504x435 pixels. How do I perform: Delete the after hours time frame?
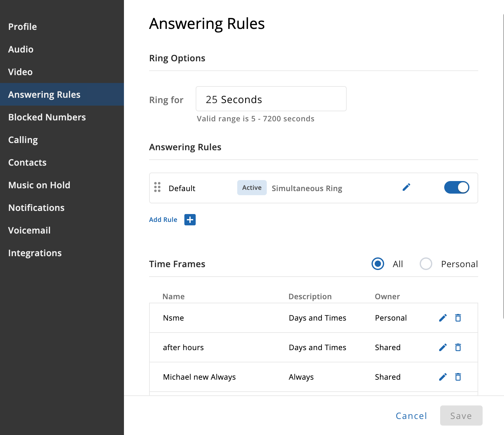[x=458, y=347]
